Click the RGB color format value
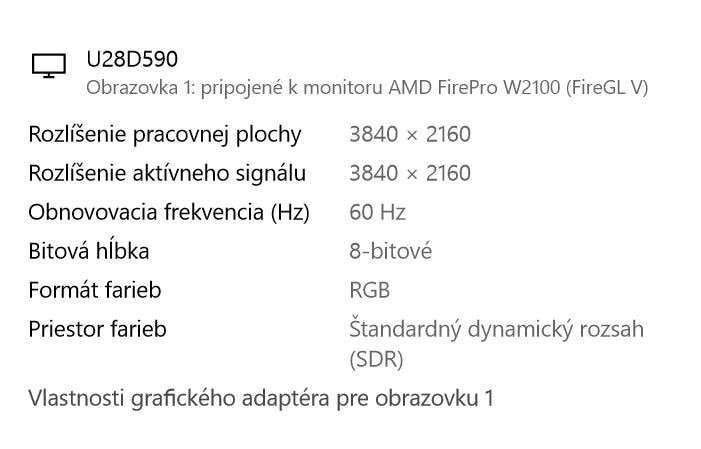 [x=370, y=290]
